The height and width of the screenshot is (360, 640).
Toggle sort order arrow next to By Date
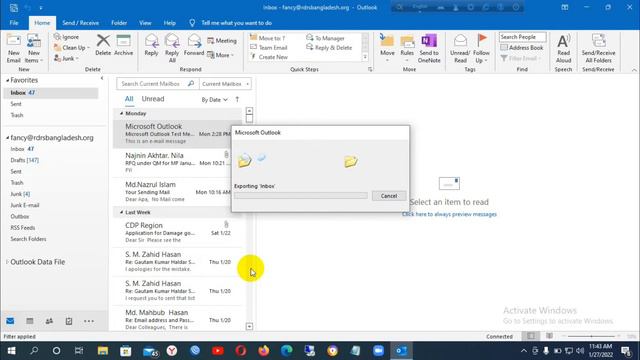coord(237,99)
